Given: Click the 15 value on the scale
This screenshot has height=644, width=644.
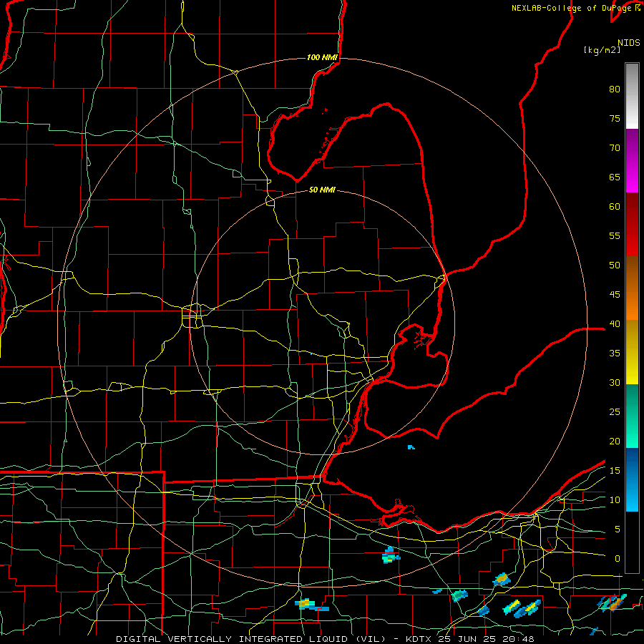Looking at the screenshot, I should point(615,471).
